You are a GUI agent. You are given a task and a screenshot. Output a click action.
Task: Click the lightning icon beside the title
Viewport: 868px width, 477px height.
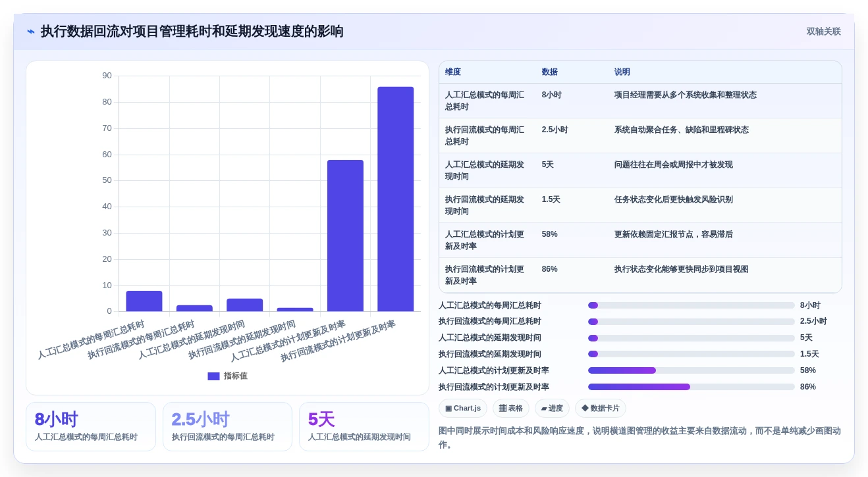31,32
